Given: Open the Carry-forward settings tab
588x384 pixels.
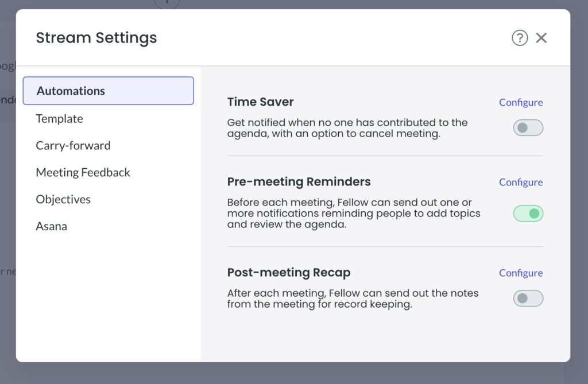Looking at the screenshot, I should [x=73, y=146].
